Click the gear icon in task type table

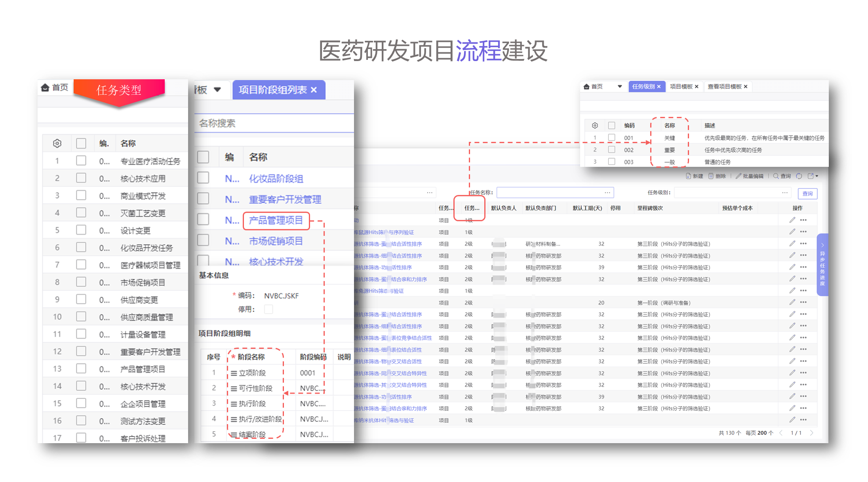[57, 143]
